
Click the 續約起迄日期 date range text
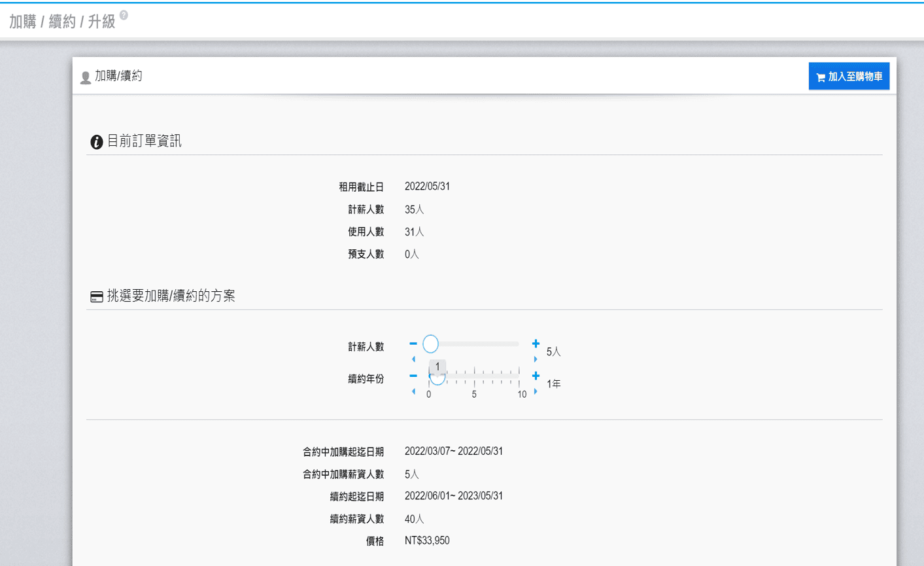click(453, 496)
